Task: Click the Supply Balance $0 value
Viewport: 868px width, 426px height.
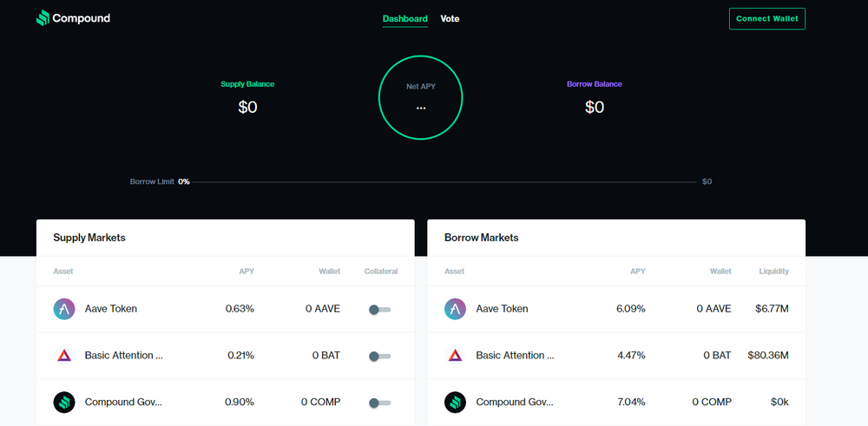Action: [x=247, y=107]
